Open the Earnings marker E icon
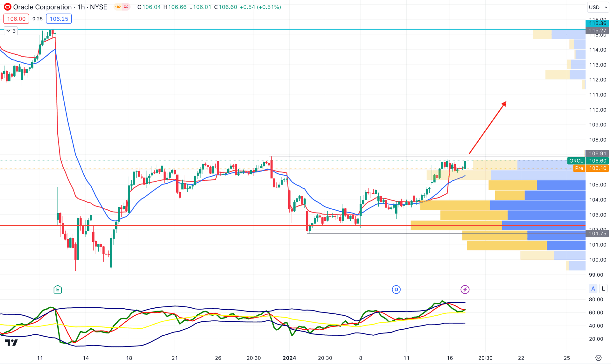Image resolution: width=611 pixels, height=364 pixels. [x=58, y=290]
